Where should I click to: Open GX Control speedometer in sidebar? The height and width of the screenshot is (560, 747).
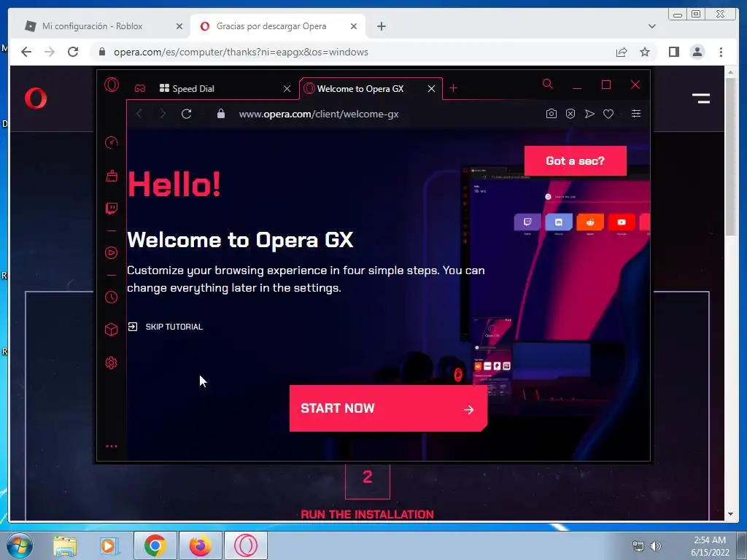[111, 142]
